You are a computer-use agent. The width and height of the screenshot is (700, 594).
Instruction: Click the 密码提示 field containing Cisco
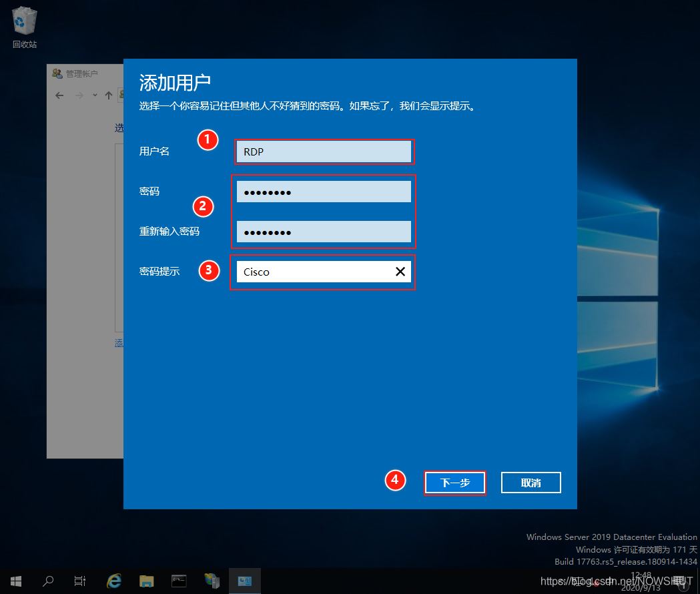[314, 272]
